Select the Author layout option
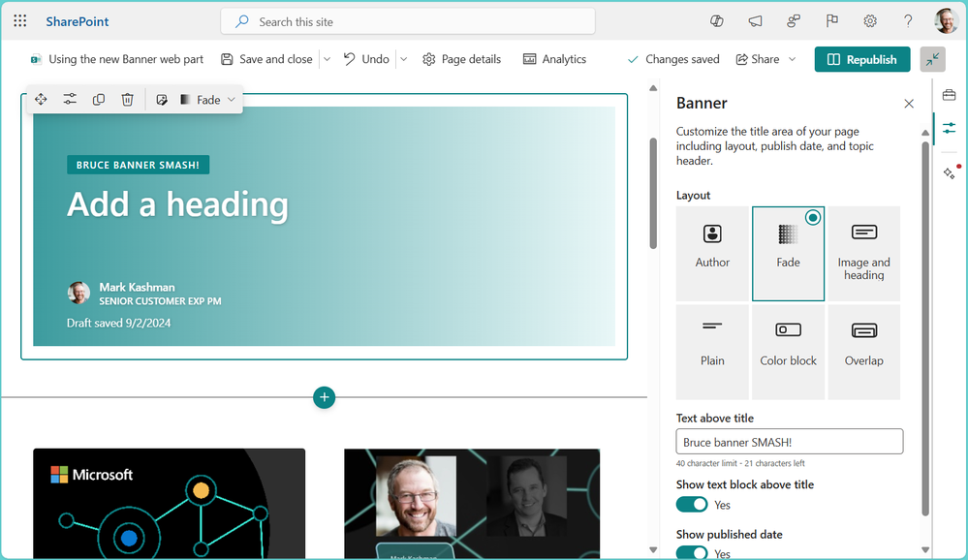968x560 pixels. point(712,254)
